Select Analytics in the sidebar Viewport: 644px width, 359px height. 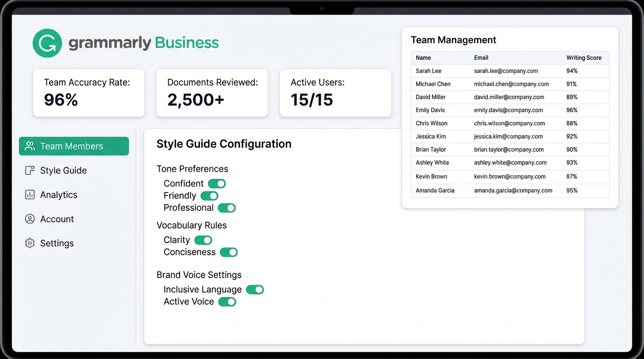[x=59, y=194]
